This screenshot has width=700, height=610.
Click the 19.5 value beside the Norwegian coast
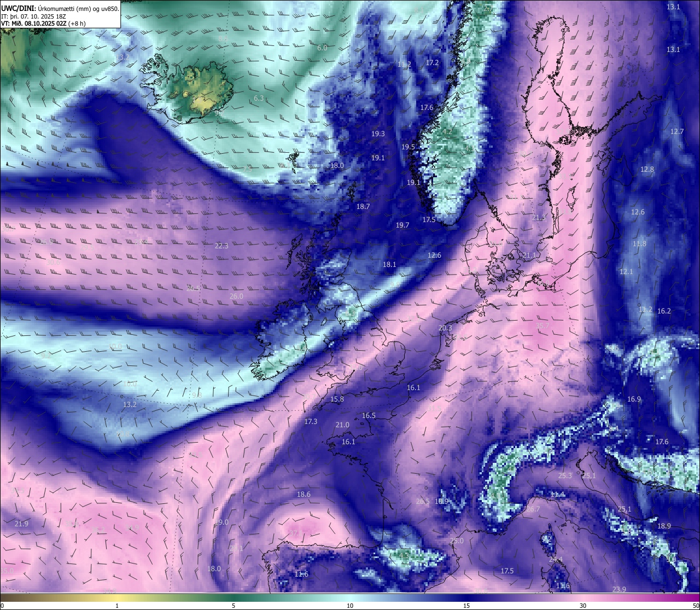408,147
